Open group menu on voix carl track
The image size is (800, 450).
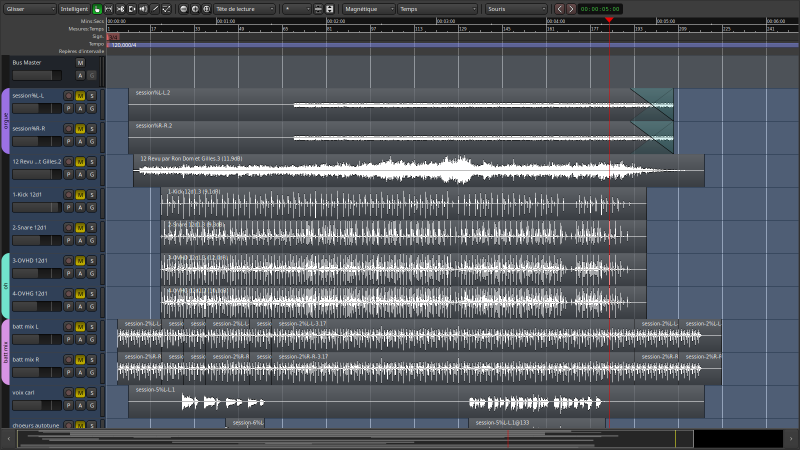pyautogui.click(x=92, y=406)
